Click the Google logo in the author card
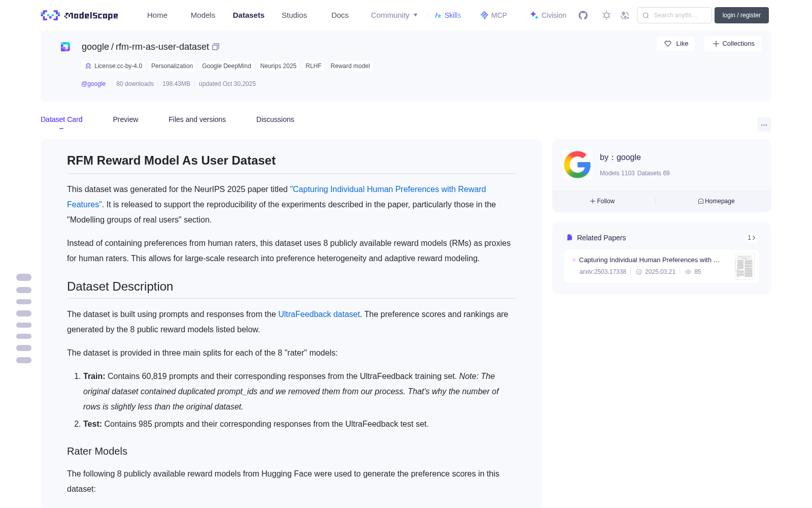Screen dimensions: 812x508 pyautogui.click(x=578, y=165)
